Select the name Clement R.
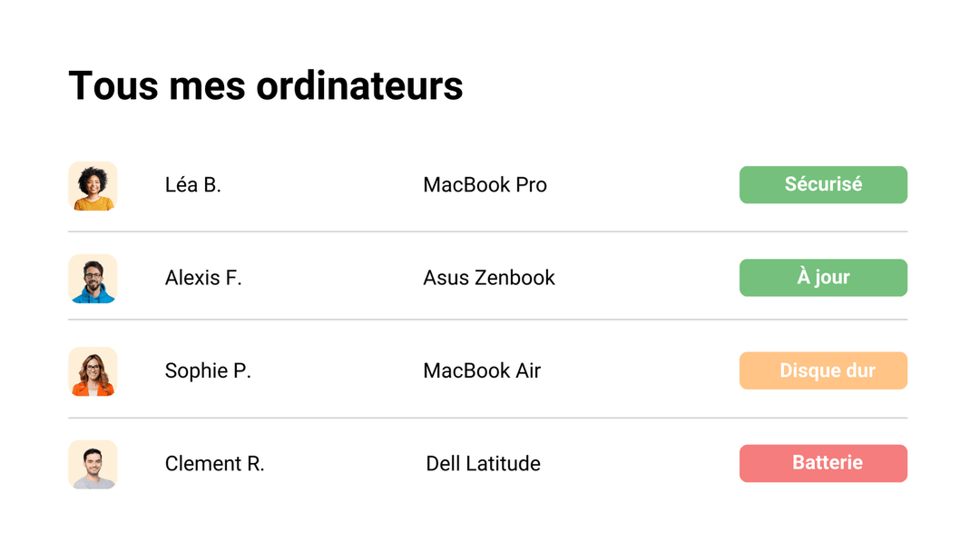 [214, 463]
